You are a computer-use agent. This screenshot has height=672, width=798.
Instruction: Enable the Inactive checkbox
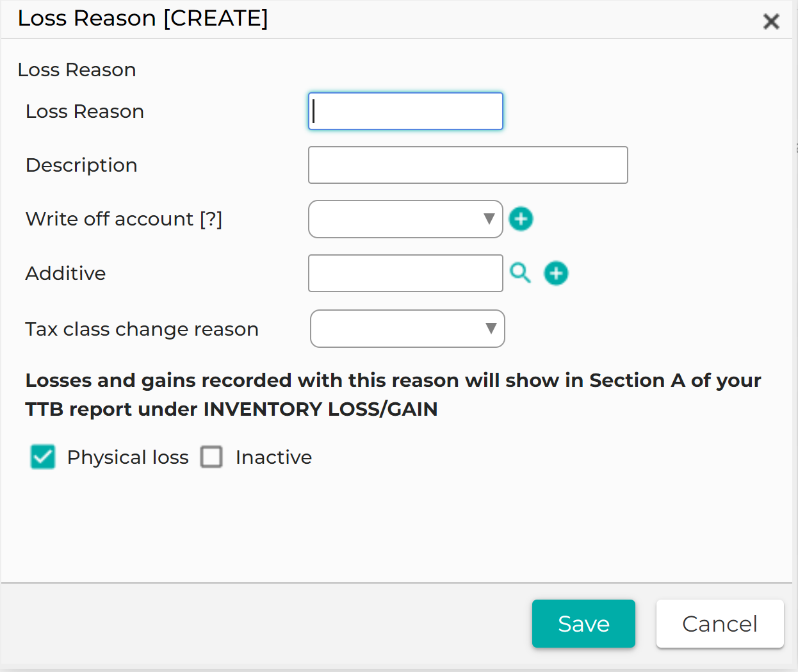(211, 457)
